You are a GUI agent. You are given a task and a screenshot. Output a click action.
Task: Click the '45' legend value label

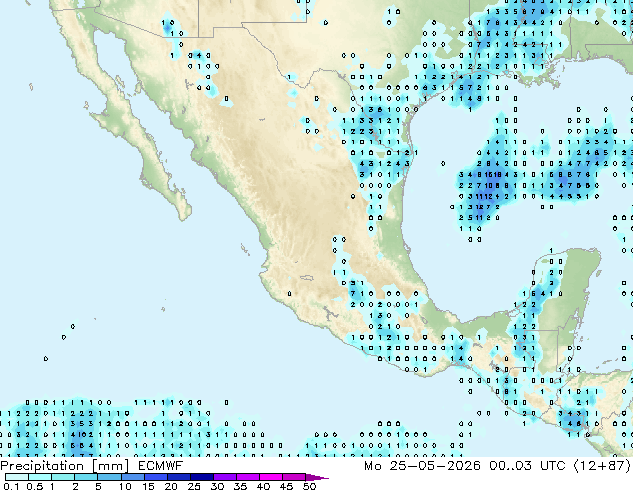click(286, 486)
